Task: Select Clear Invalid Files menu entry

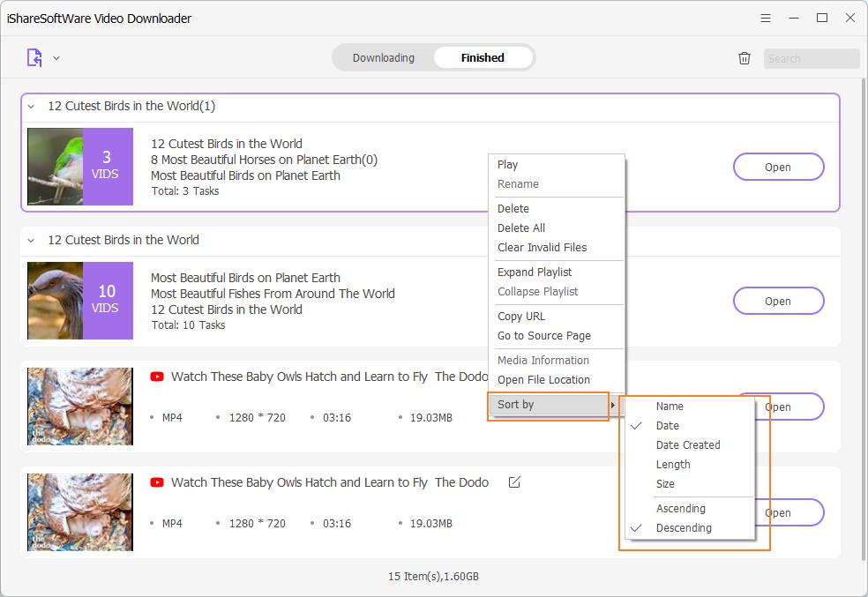Action: pyautogui.click(x=557, y=247)
